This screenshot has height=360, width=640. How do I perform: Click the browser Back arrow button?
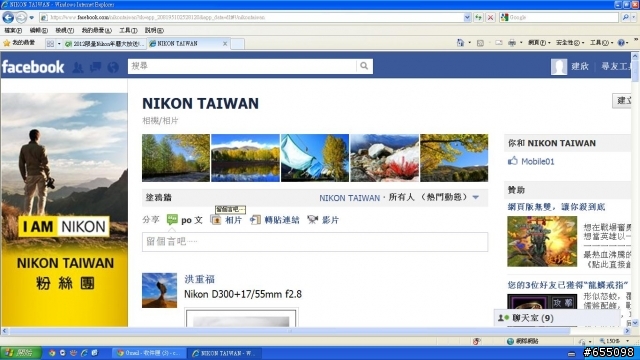point(8,17)
